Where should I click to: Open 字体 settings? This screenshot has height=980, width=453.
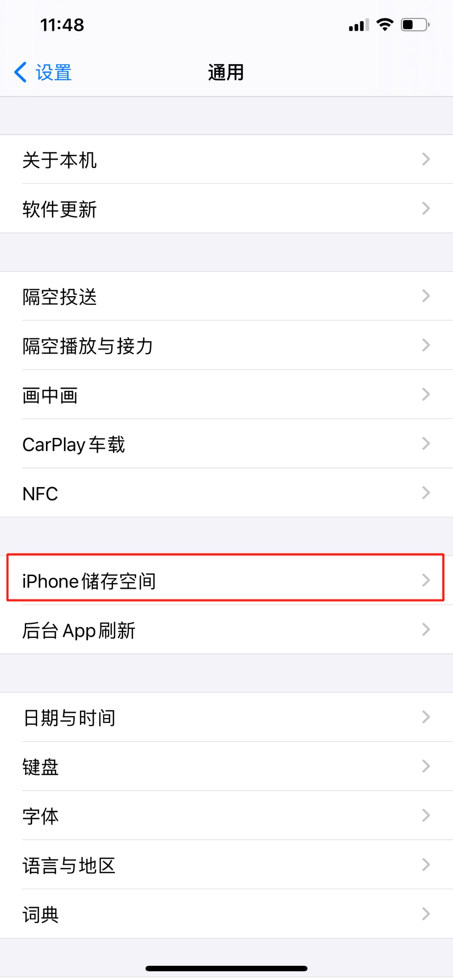tap(226, 815)
